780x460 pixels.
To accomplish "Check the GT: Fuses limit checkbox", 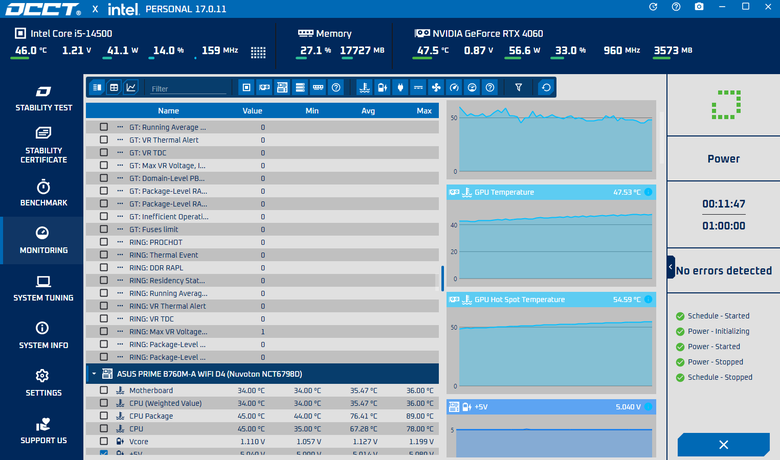I will tap(103, 229).
